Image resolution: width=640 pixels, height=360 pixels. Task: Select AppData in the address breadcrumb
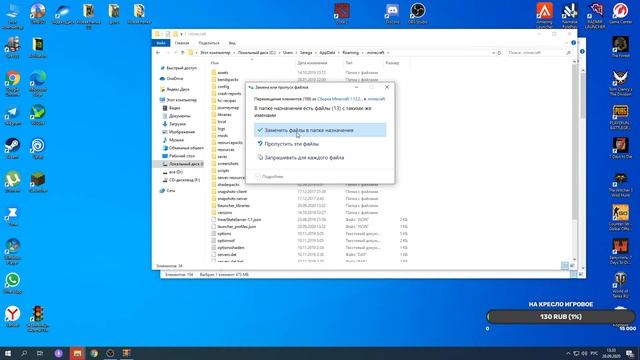(x=327, y=53)
